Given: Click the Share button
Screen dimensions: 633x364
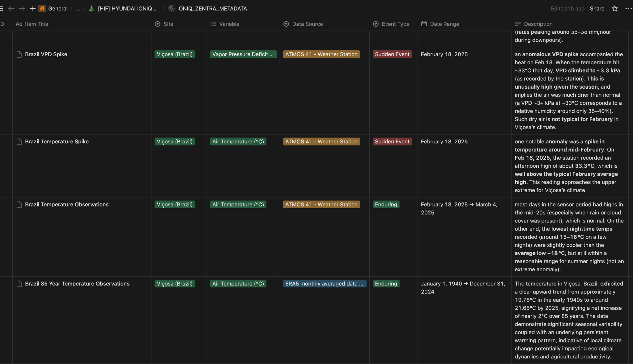Looking at the screenshot, I should click(597, 9).
